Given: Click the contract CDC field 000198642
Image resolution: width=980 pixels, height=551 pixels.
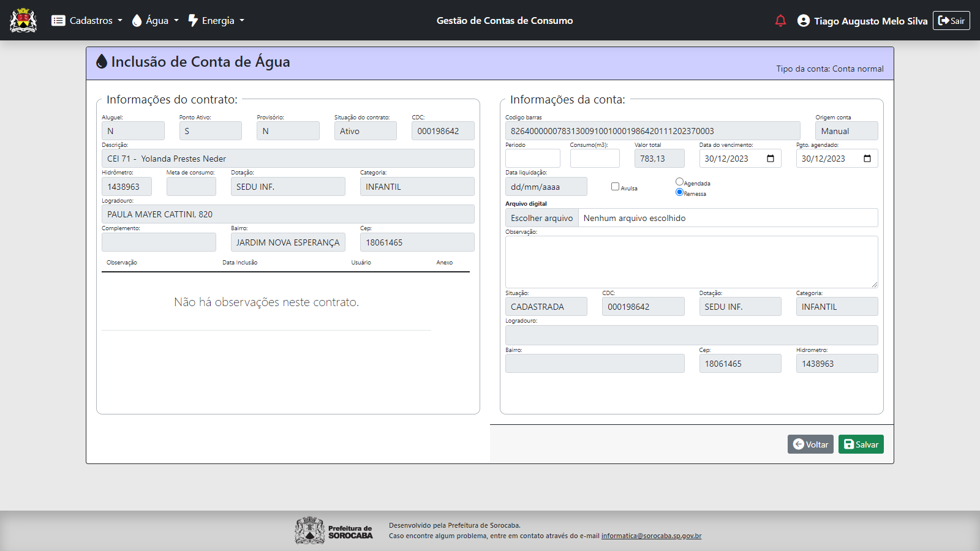Looking at the screenshot, I should click(443, 131).
